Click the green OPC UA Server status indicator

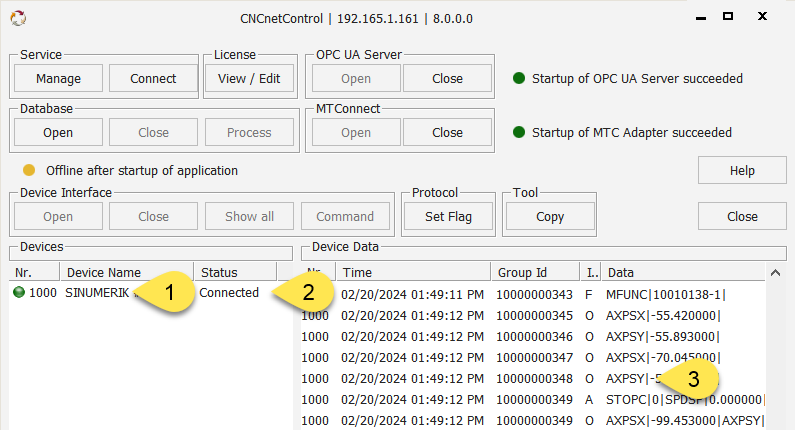(x=519, y=79)
